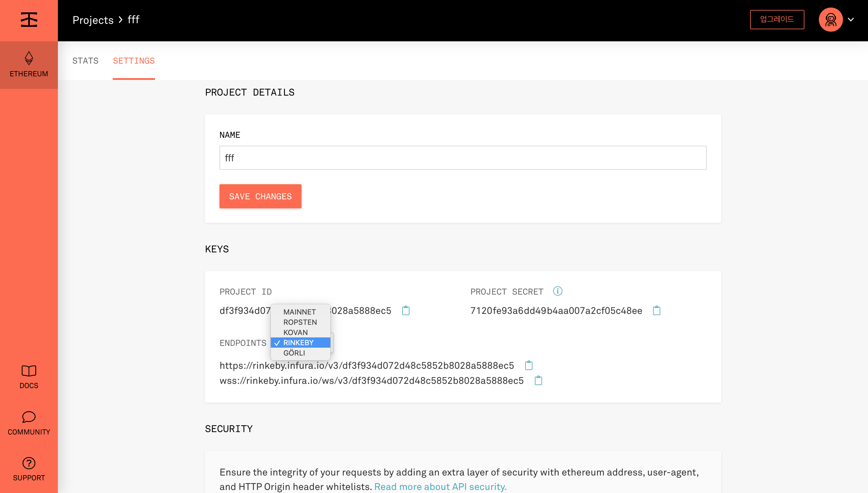This screenshot has width=868, height=493.
Task: Open the Docs book icon
Action: pyautogui.click(x=29, y=371)
